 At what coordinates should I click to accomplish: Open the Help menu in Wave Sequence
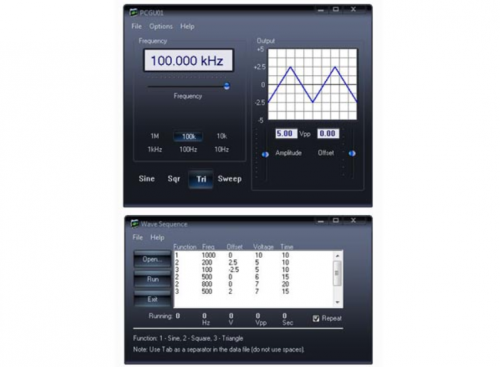pos(157,237)
